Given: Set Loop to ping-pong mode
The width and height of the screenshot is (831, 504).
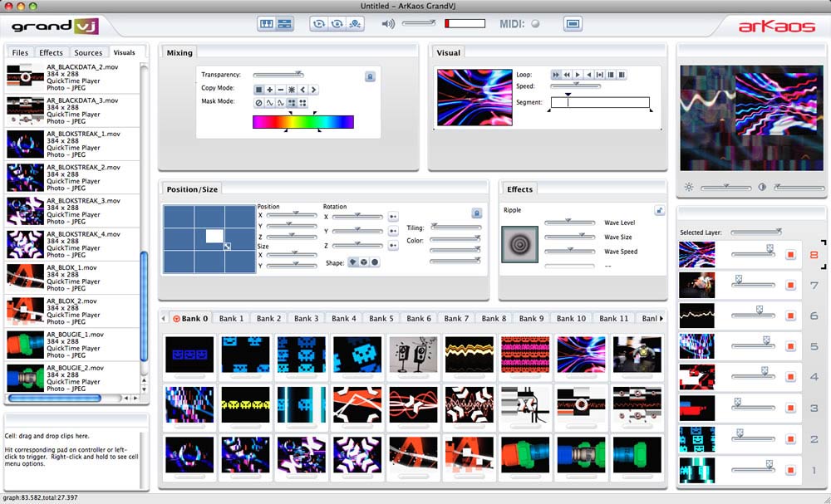Looking at the screenshot, I should pyautogui.click(x=600, y=76).
